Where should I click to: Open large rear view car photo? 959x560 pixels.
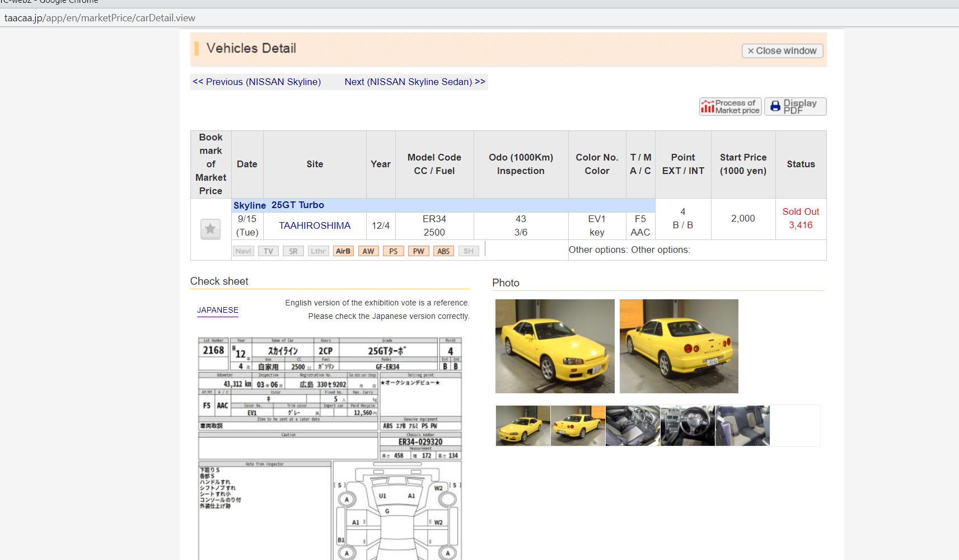pyautogui.click(x=679, y=346)
